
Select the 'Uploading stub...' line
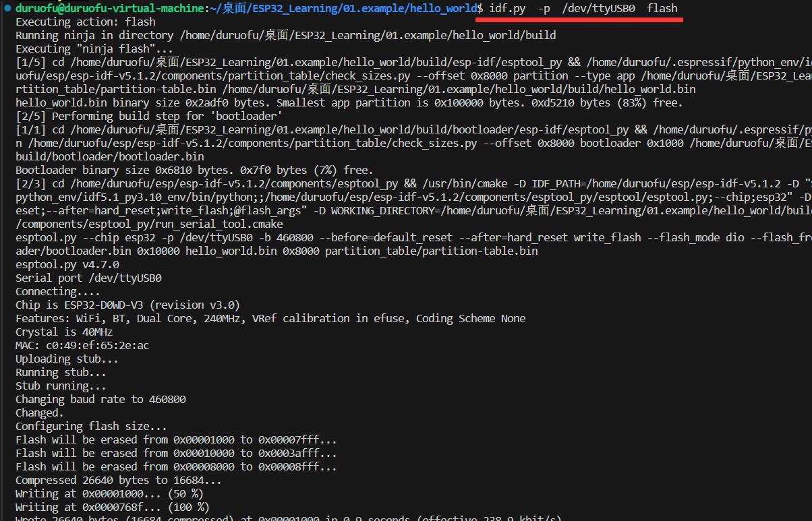[67, 359]
